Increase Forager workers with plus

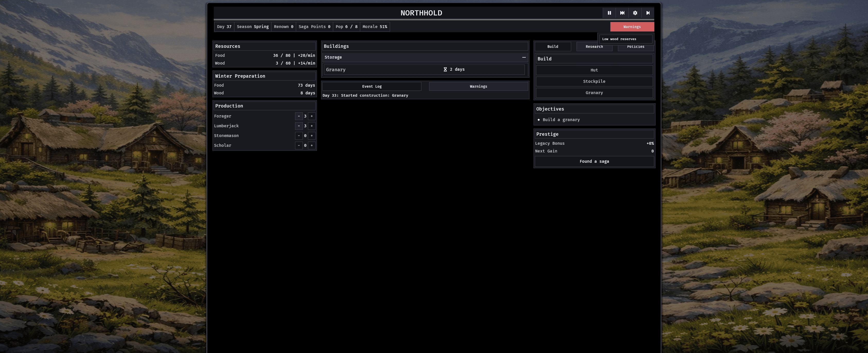[x=312, y=116]
